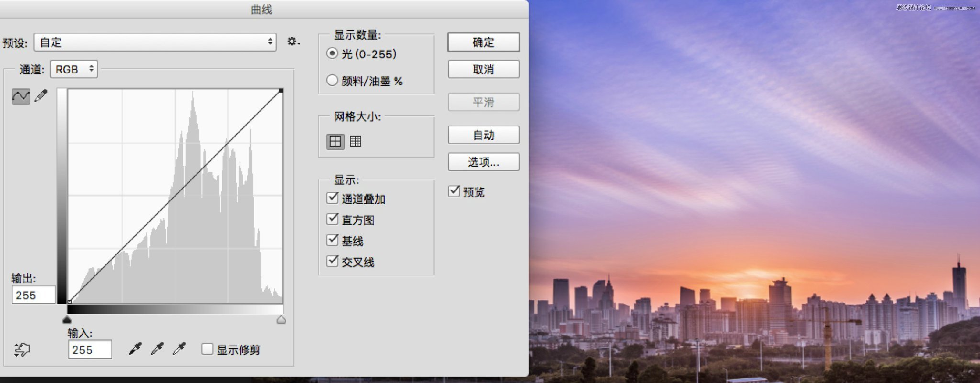Open the preset options gear menu
The width and height of the screenshot is (980, 383).
(293, 42)
